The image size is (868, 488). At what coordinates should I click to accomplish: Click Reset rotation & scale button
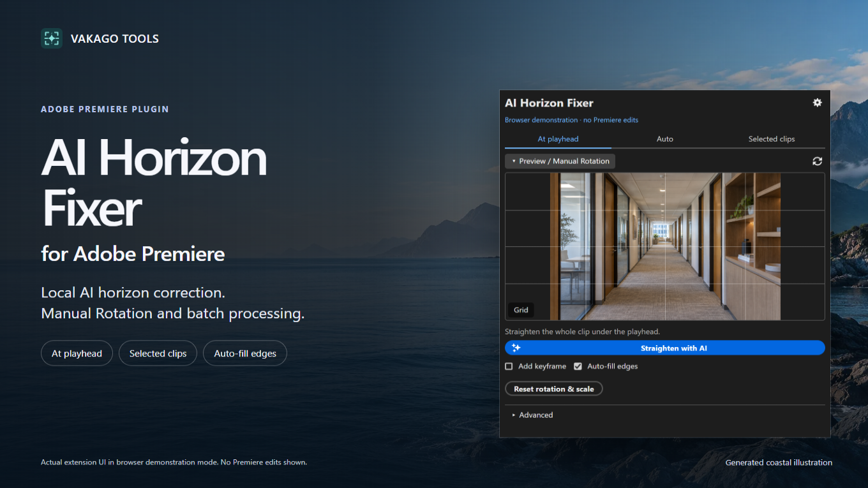click(554, 388)
